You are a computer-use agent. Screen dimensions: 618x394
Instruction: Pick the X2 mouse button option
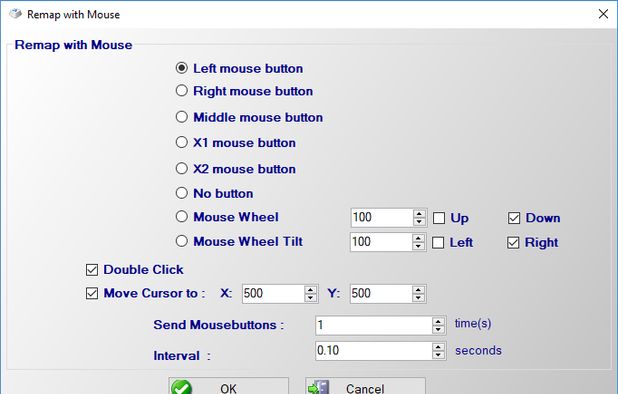coord(181,169)
